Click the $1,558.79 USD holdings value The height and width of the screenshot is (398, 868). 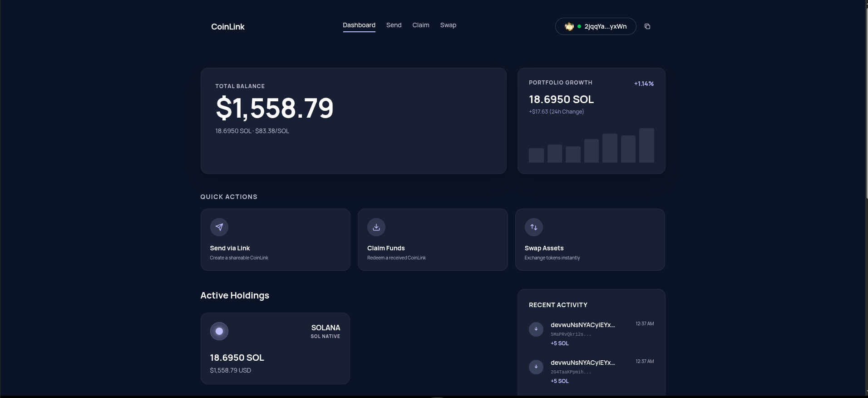(x=231, y=370)
